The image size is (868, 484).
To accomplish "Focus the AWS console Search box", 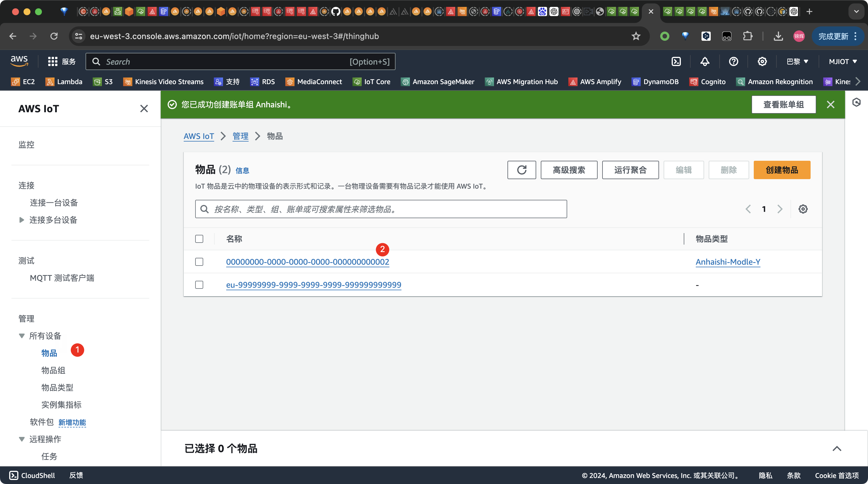I will [240, 61].
